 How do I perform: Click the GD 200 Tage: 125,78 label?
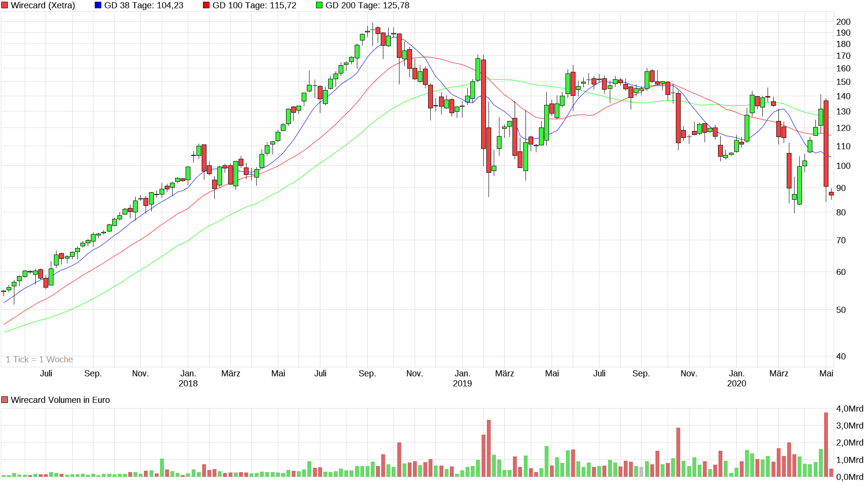(x=367, y=5)
